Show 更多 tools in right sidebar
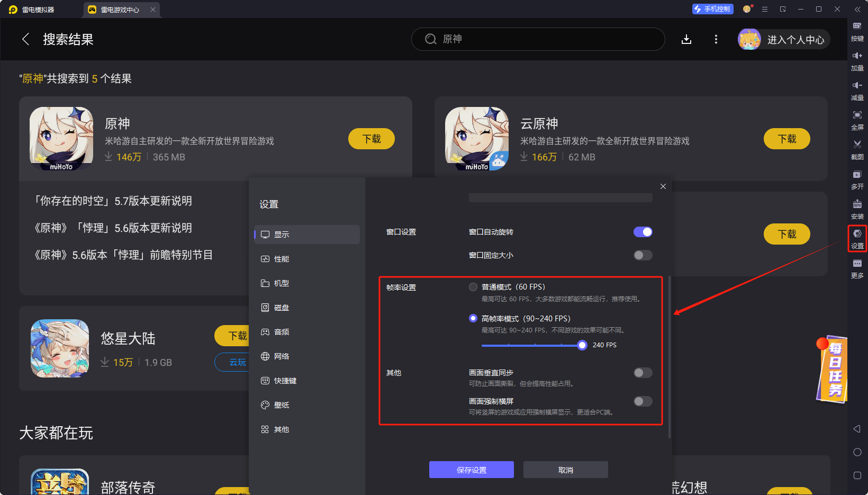 click(x=857, y=269)
